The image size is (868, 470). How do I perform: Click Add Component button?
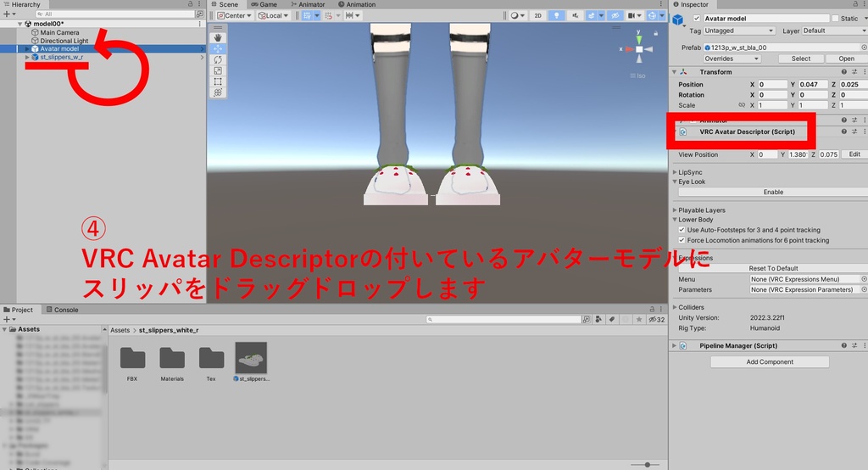click(x=770, y=362)
